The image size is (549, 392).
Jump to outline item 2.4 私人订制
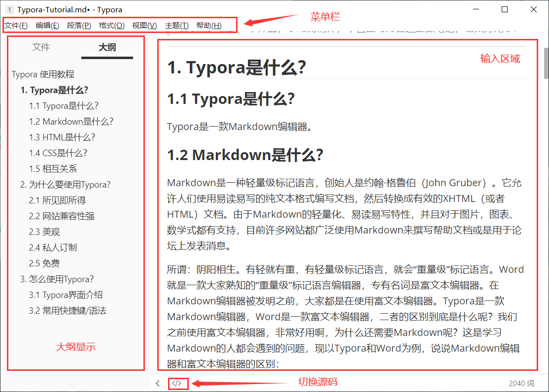[53, 247]
